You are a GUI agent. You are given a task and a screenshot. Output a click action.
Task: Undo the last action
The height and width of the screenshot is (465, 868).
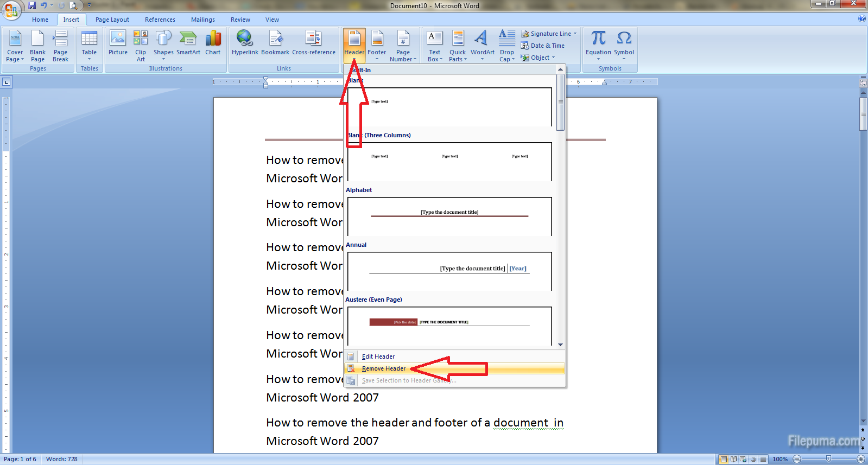click(43, 5)
